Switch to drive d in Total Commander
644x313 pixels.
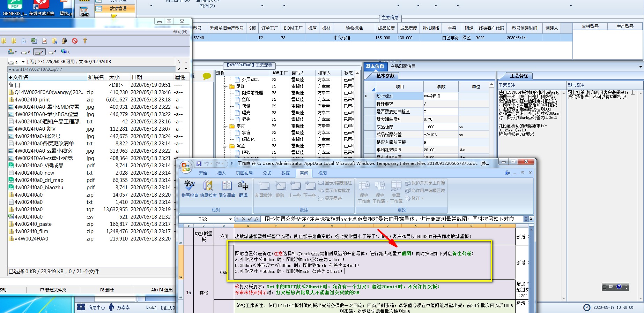pos(25,52)
